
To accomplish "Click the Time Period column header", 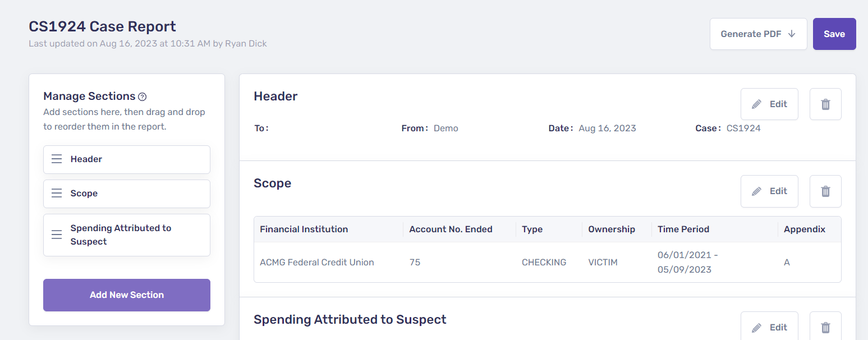I will pos(683,229).
